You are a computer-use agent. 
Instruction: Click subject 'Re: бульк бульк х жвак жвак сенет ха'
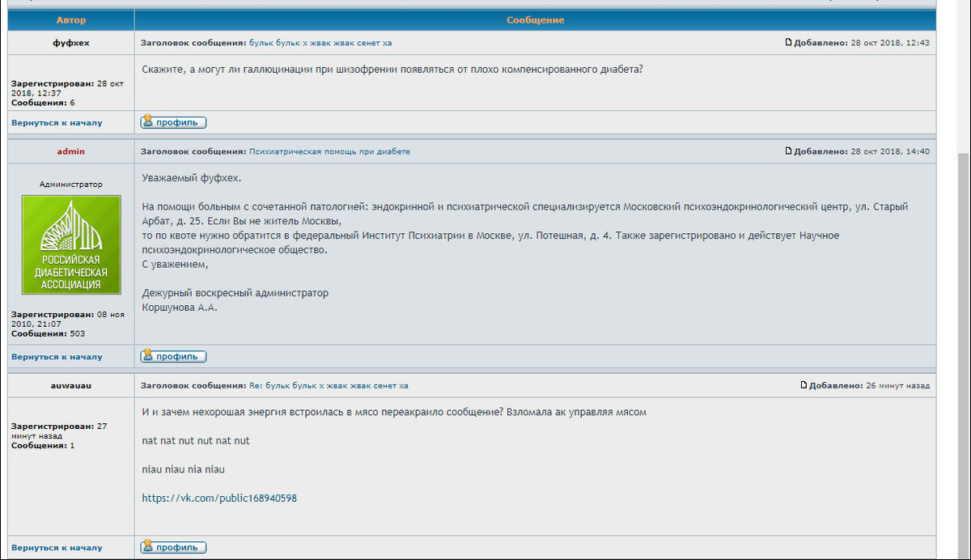tap(329, 386)
